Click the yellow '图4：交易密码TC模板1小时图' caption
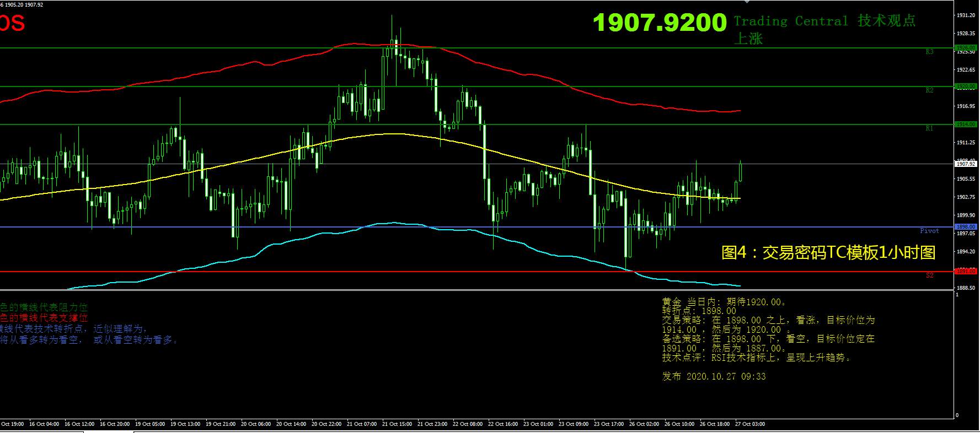Image resolution: width=980 pixels, height=433 pixels. coord(828,252)
